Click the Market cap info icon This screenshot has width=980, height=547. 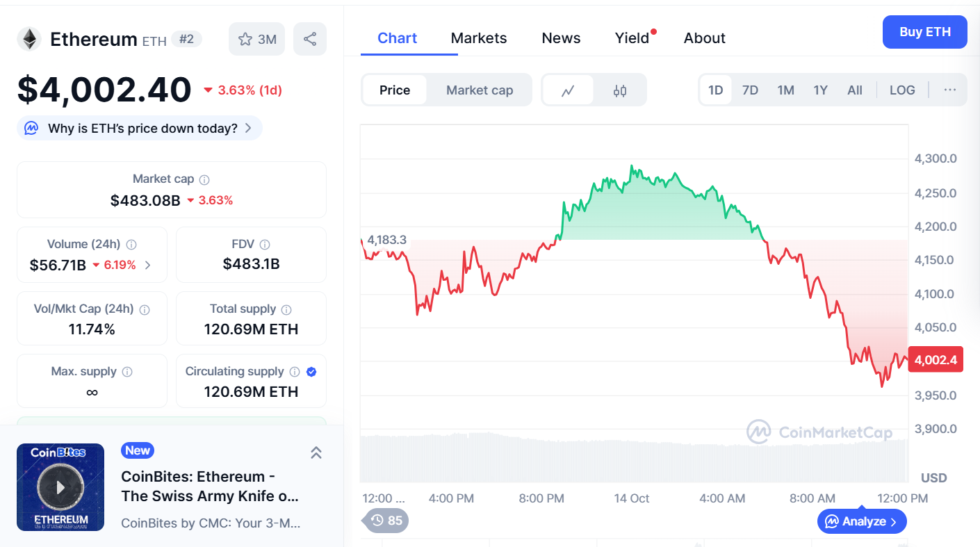pos(204,179)
